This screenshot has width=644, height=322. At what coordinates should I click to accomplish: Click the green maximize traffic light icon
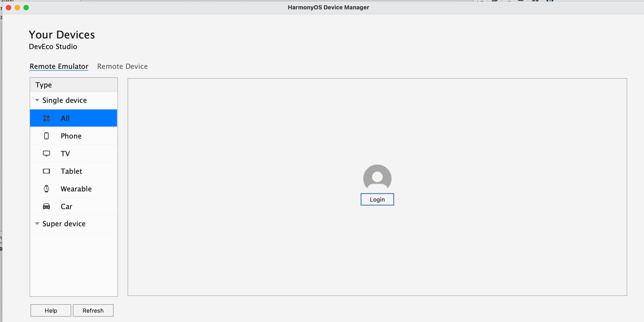[x=26, y=7]
